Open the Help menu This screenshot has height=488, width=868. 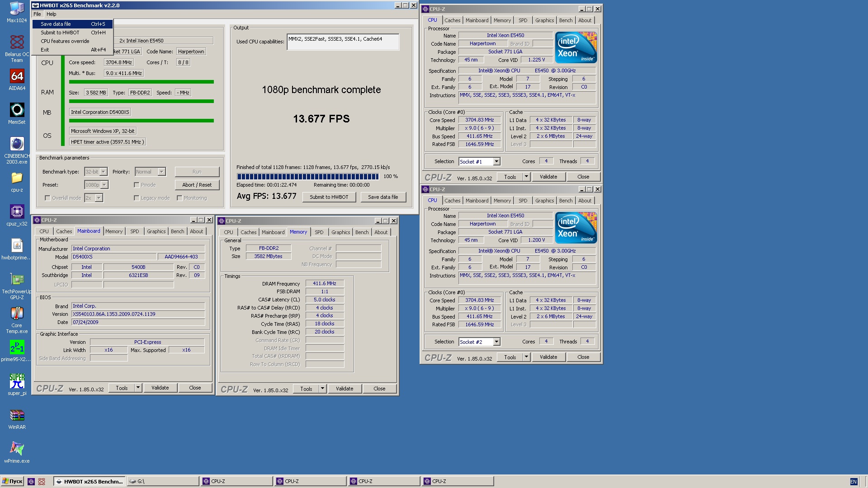click(x=51, y=14)
